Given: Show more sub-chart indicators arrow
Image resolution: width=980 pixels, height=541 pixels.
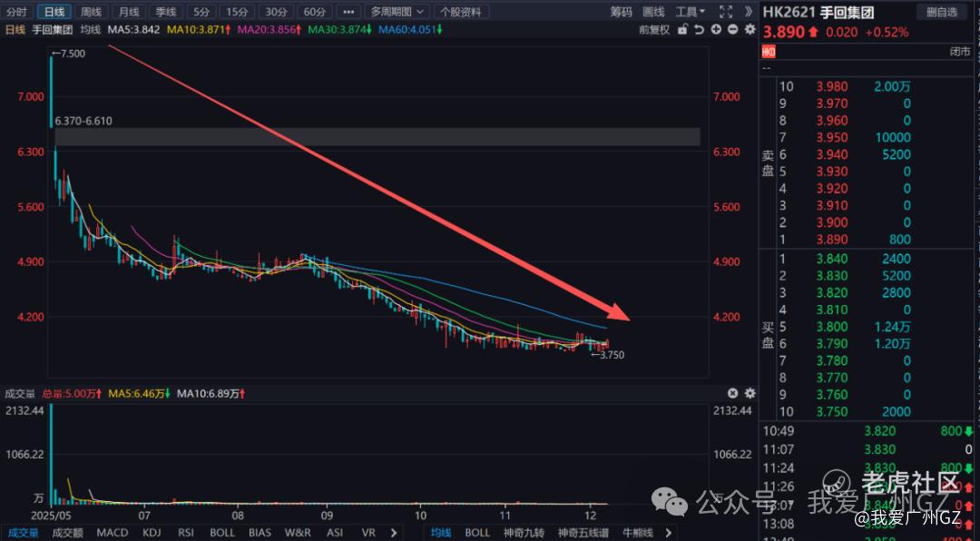Looking at the screenshot, I should [x=393, y=533].
